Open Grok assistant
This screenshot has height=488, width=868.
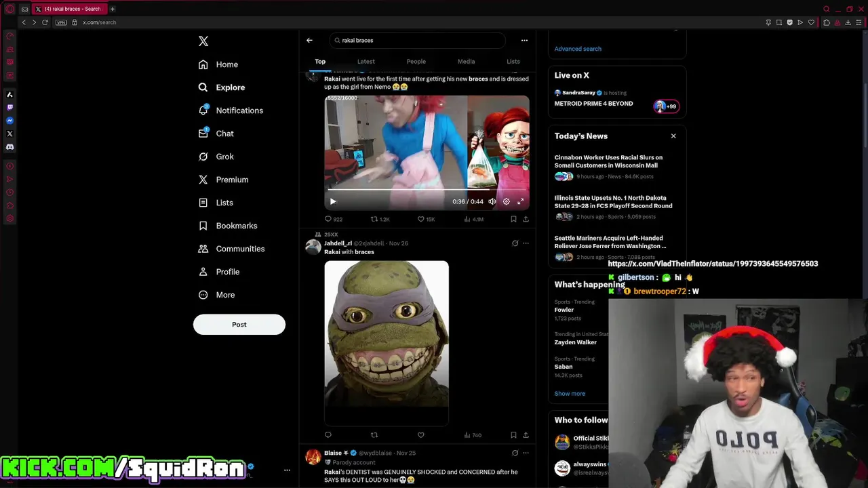click(216, 157)
